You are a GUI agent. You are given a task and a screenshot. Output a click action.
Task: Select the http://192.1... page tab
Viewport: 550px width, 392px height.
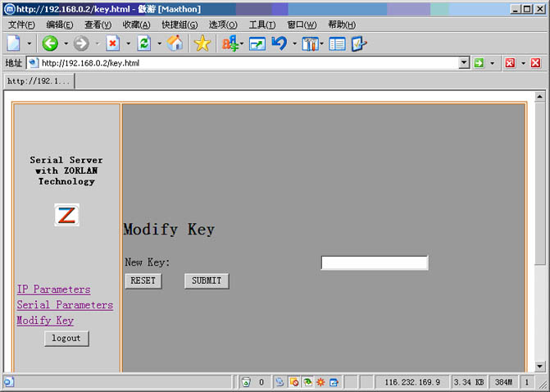click(x=39, y=81)
